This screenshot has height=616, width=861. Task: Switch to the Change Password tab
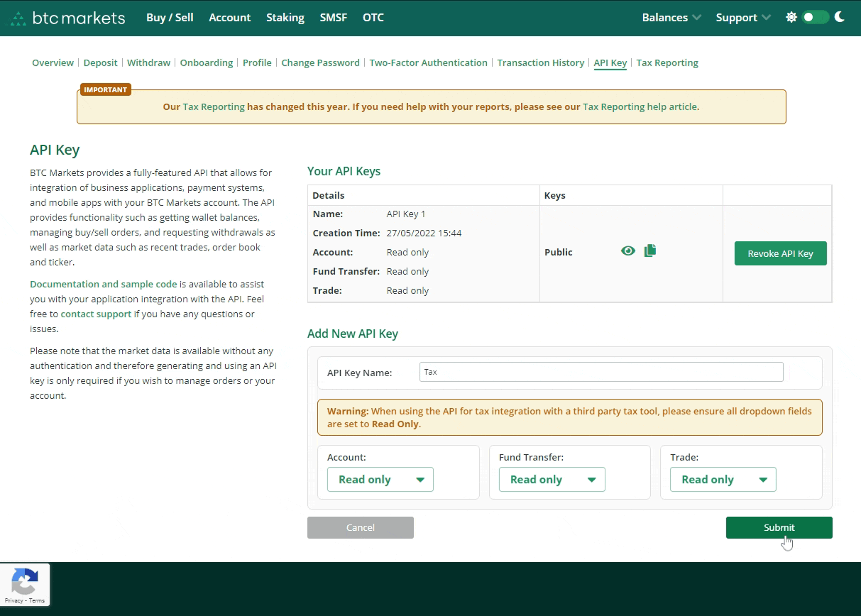pos(321,62)
